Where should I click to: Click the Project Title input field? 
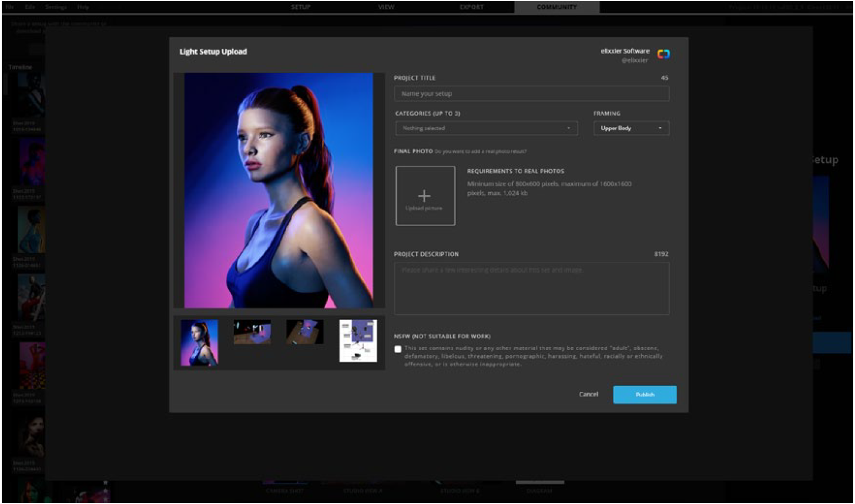coord(531,94)
